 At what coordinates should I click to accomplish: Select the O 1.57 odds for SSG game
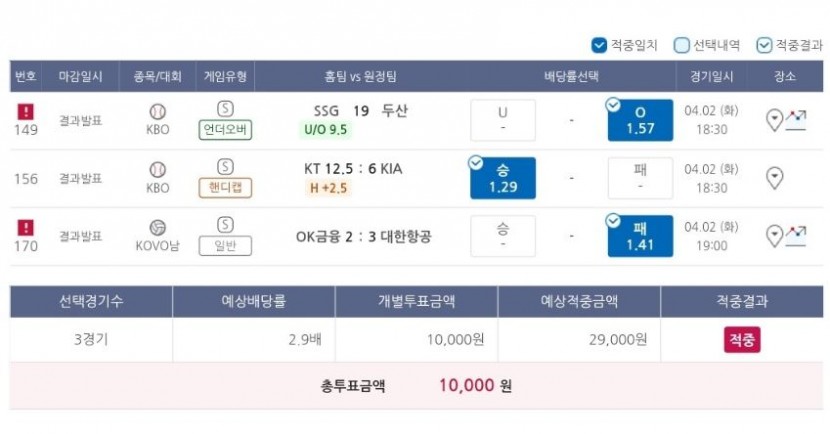pyautogui.click(x=640, y=120)
